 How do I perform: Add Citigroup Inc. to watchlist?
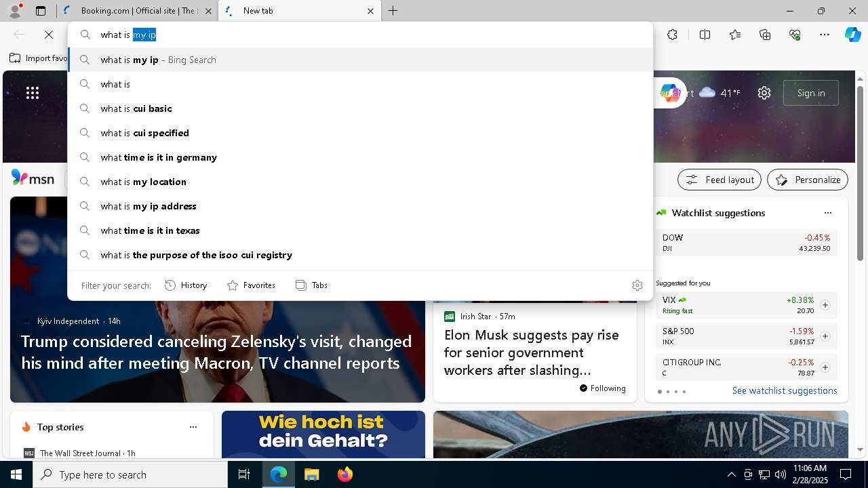tap(825, 367)
